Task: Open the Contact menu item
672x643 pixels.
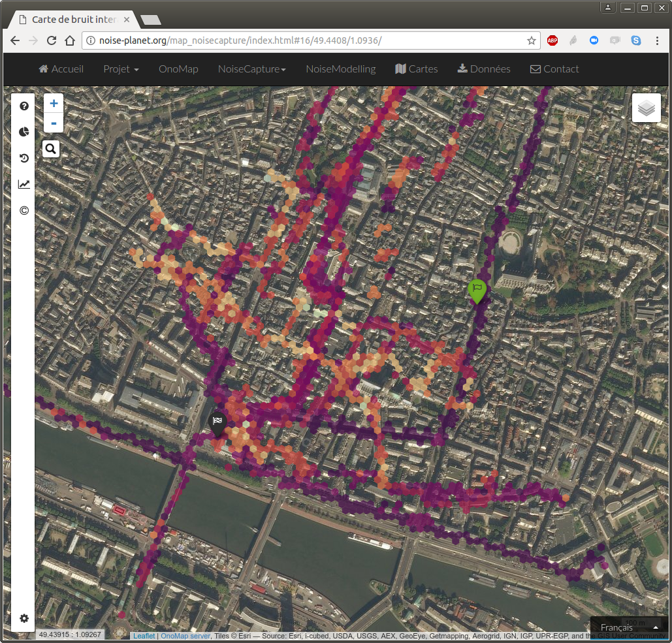Action: click(554, 69)
